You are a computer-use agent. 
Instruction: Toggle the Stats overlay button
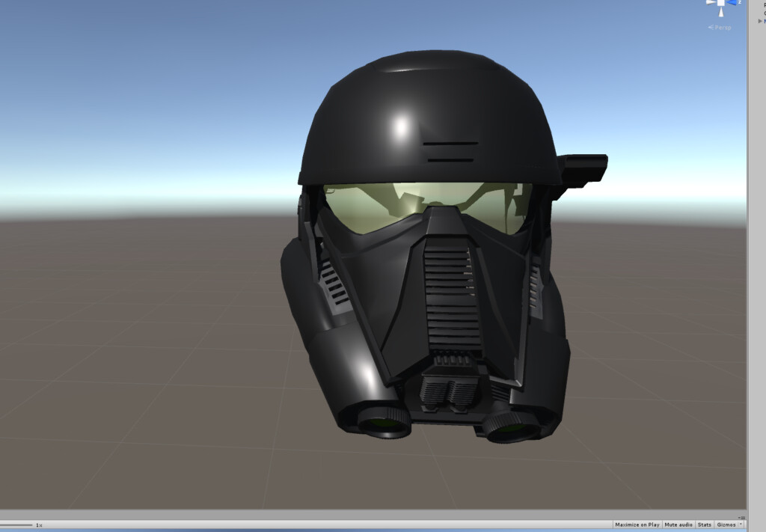pos(705,525)
